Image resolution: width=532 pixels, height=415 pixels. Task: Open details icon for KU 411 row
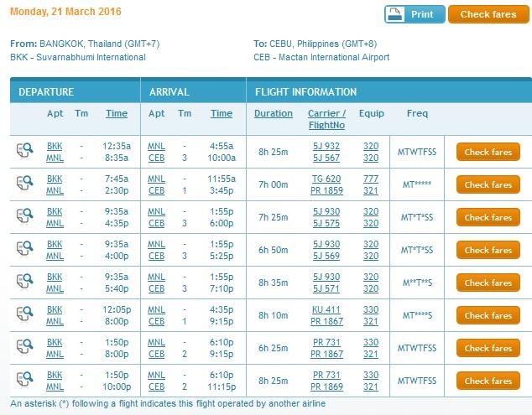[x=25, y=314]
